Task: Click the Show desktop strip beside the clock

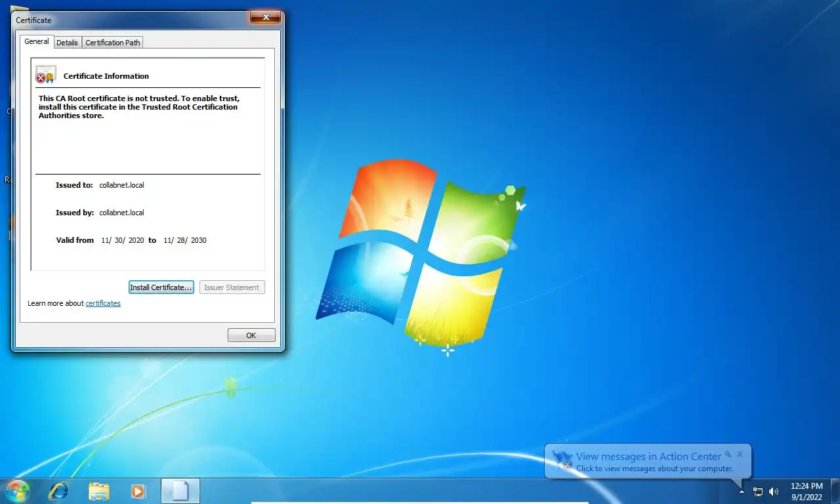Action: point(835,492)
